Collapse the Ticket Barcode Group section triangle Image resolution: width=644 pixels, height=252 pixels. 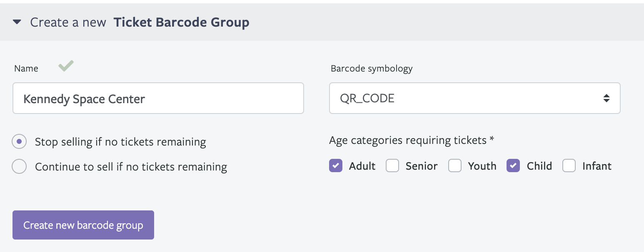[17, 22]
